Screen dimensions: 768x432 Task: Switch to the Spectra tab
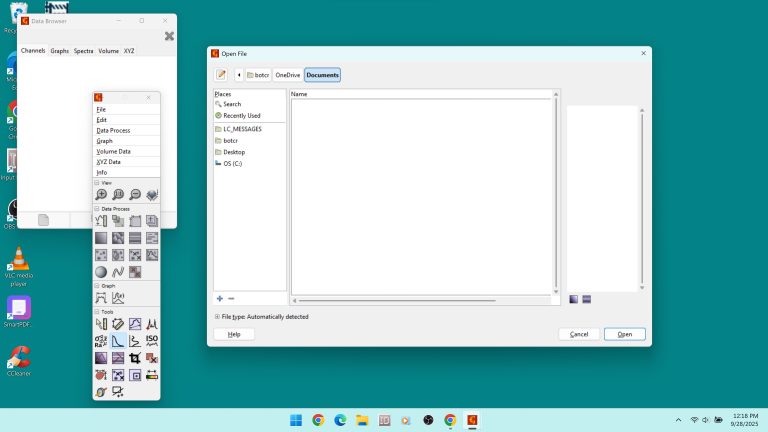[84, 50]
